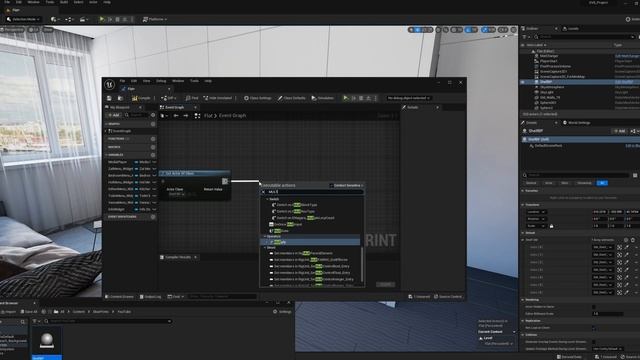Viewport: 640px width, 360px height.
Task: Click zoom-to-fit icon beside graph breadcrumb
Action: click(197, 116)
